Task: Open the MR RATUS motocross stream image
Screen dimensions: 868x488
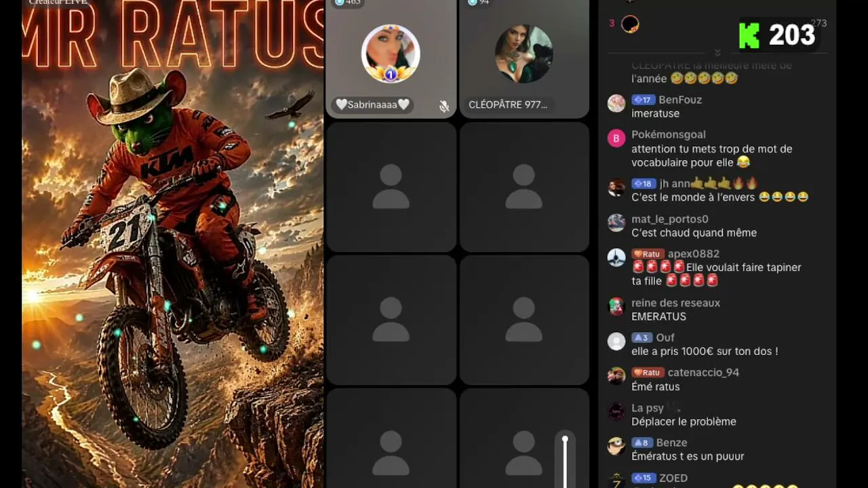Action: coord(173,244)
